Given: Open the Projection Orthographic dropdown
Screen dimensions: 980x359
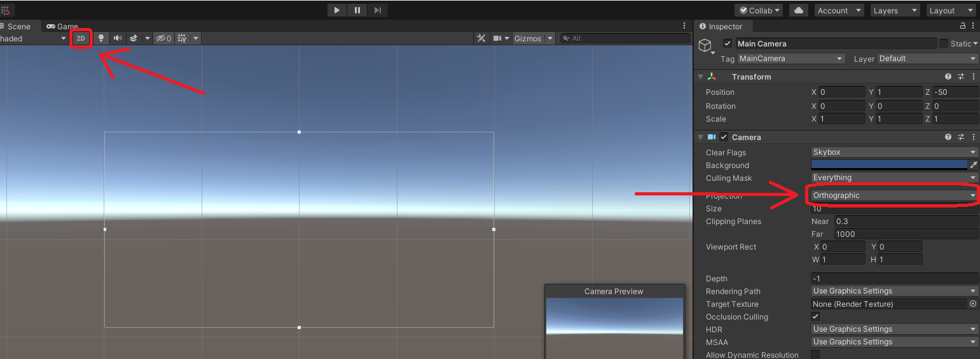Looking at the screenshot, I should (895, 195).
